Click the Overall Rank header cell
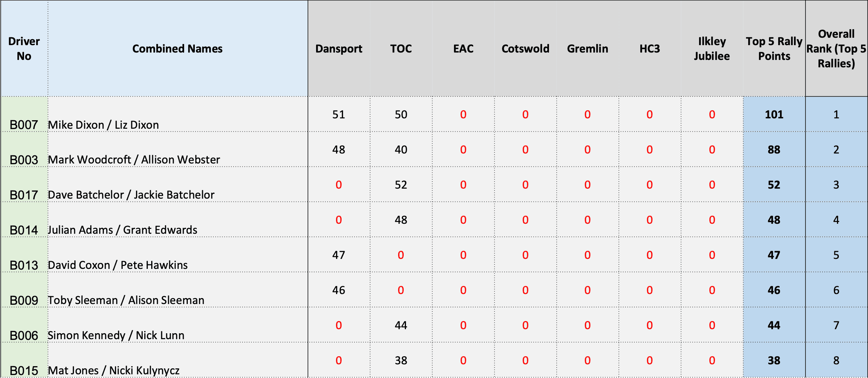868x378 pixels. point(836,48)
